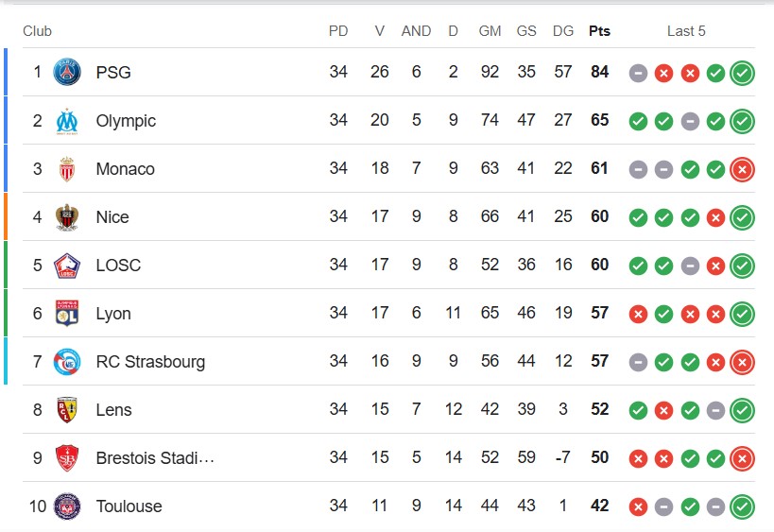The width and height of the screenshot is (774, 532).
Task: Select the Pts column header
Action: [599, 31]
